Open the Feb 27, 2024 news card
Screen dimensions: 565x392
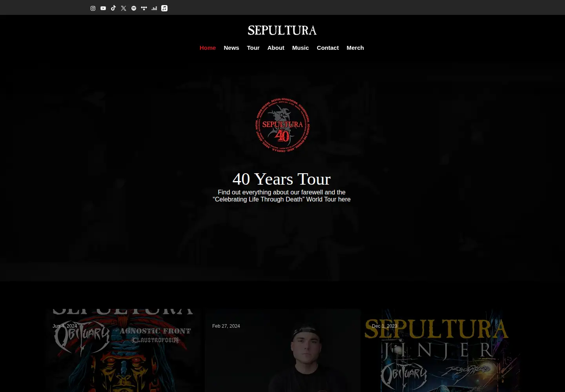282,350
